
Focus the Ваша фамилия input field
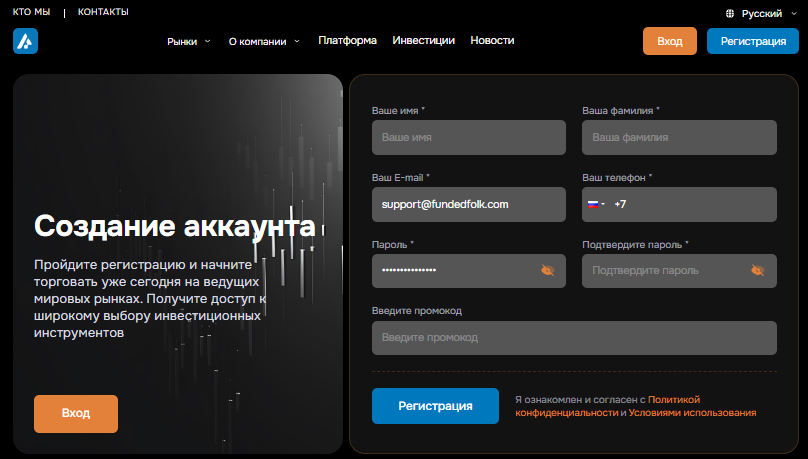(679, 138)
